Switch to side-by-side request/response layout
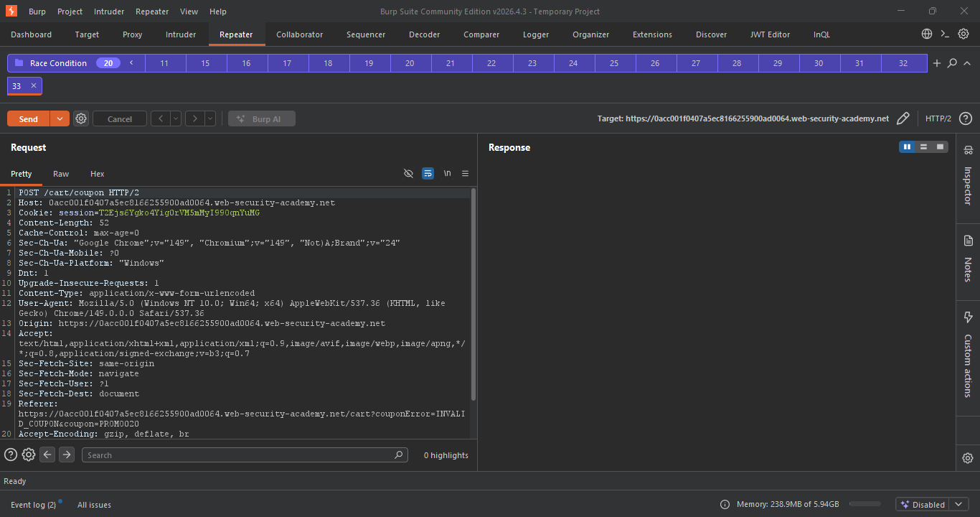 pyautogui.click(x=908, y=147)
